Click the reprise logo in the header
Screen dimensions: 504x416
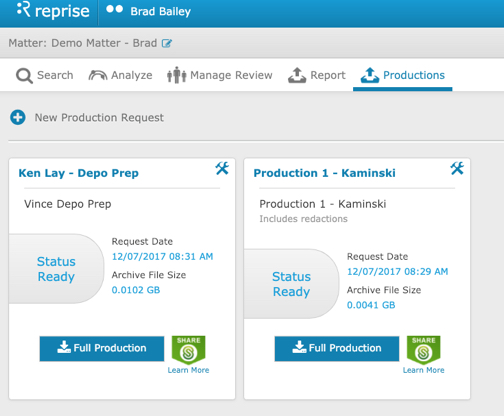pos(53,10)
